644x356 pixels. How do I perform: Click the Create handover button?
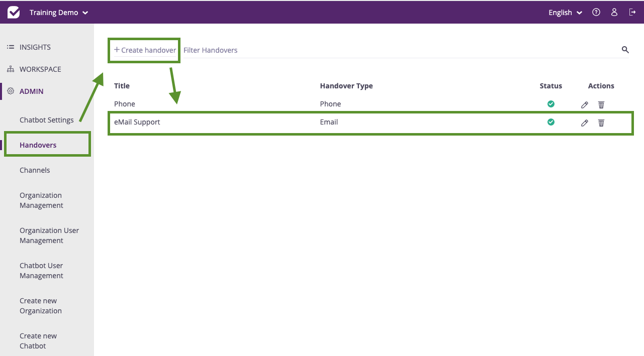[144, 50]
